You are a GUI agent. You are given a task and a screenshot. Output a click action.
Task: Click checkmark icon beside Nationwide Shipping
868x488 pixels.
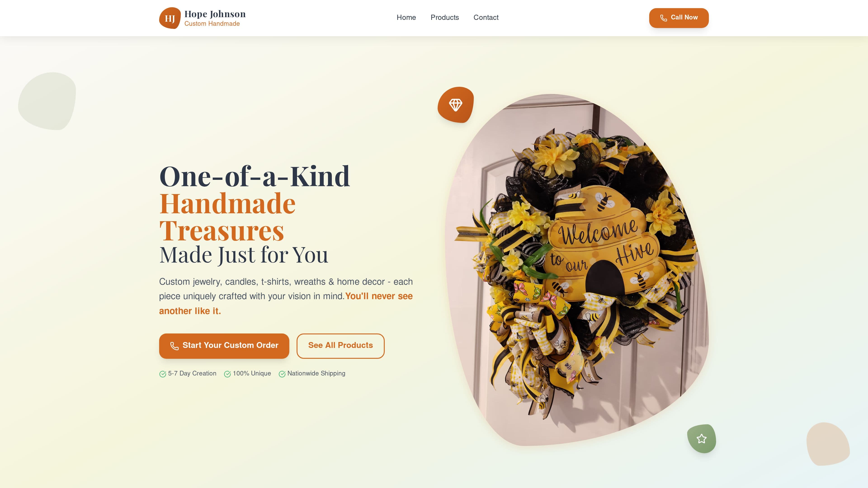point(282,374)
